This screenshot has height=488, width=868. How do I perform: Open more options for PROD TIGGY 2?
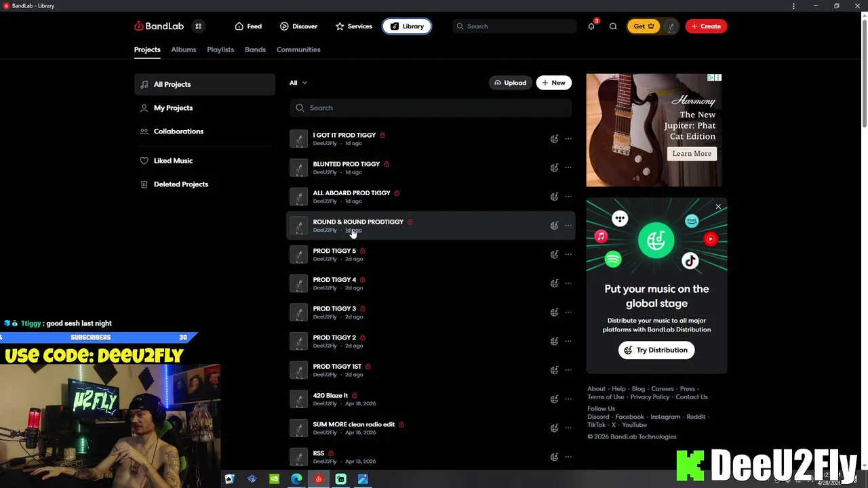(x=568, y=341)
